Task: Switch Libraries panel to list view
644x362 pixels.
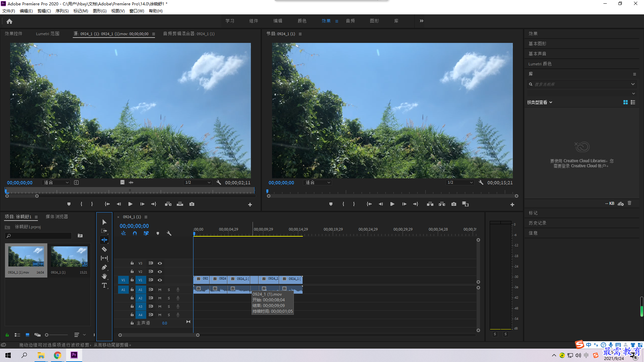Action: [x=633, y=102]
